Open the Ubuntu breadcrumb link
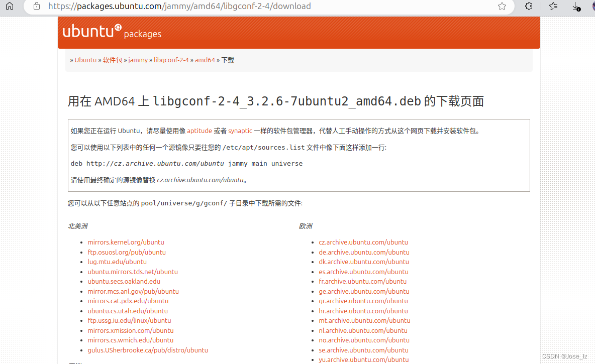The image size is (595, 364). pyautogui.click(x=85, y=60)
